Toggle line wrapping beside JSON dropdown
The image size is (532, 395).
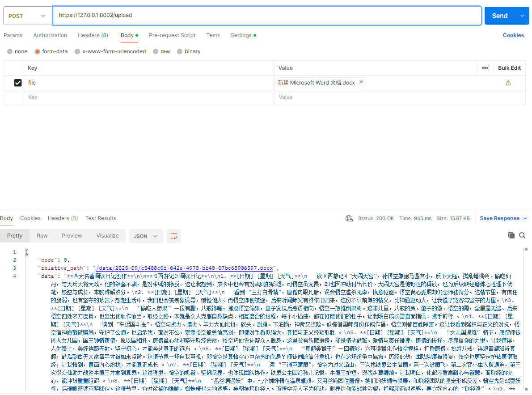pyautogui.click(x=173, y=236)
